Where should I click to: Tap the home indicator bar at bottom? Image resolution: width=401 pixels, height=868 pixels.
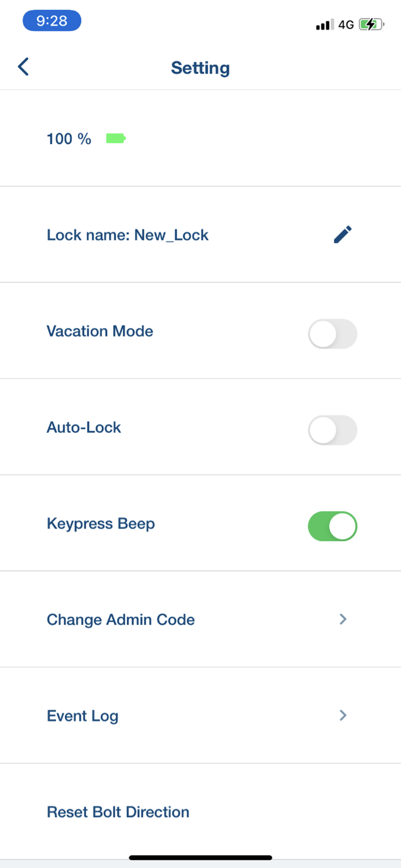(200, 858)
